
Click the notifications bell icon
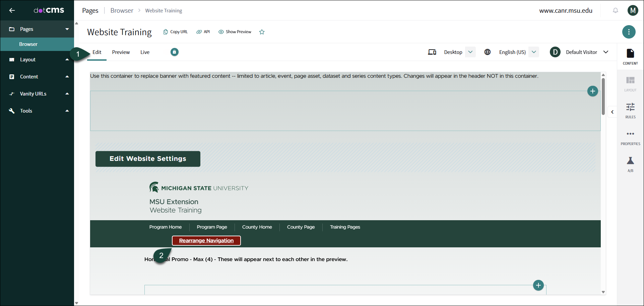[x=615, y=10]
